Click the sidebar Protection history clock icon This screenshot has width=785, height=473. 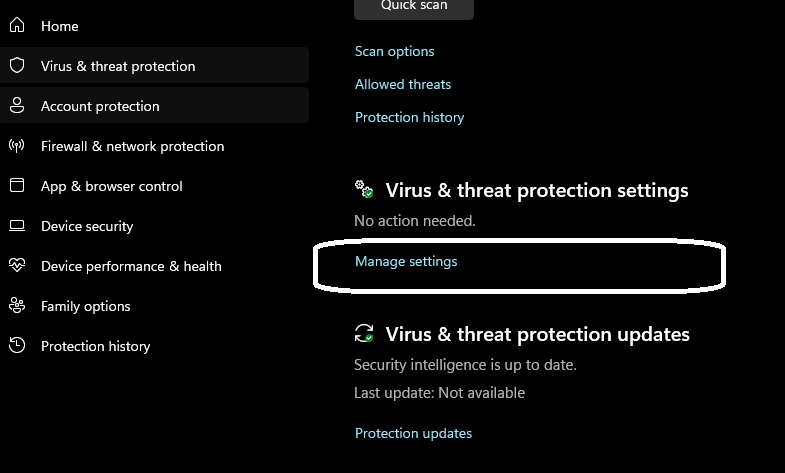pos(16,346)
